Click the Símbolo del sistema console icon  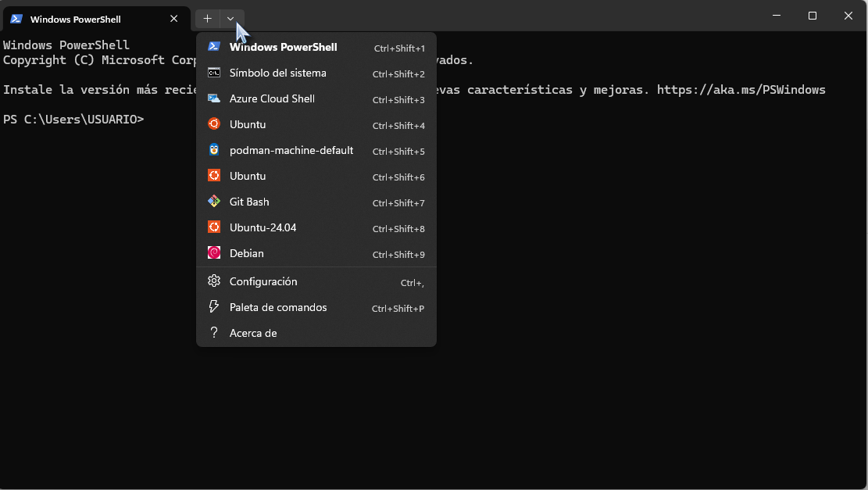tap(213, 73)
